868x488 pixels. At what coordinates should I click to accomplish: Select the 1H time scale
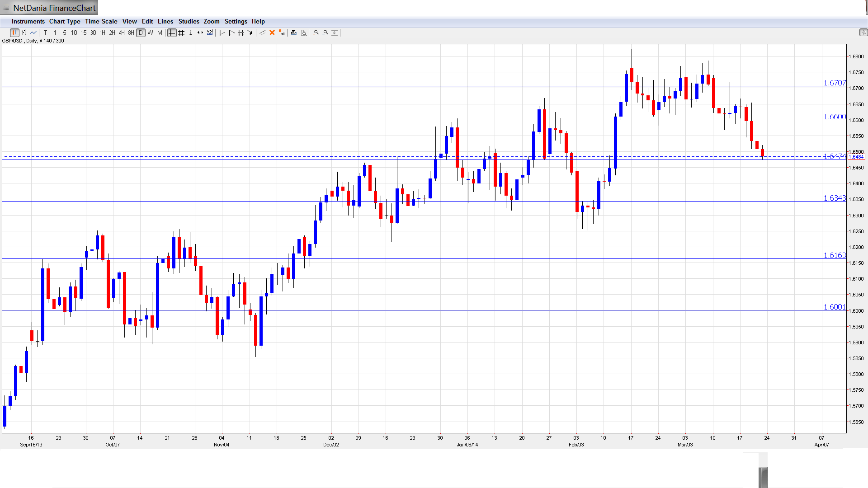(103, 33)
